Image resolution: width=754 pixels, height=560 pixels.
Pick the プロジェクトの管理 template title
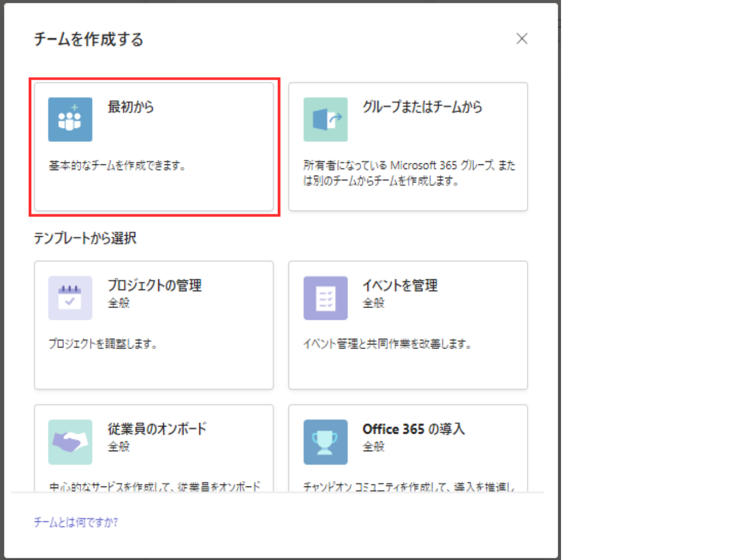pyautogui.click(x=154, y=285)
